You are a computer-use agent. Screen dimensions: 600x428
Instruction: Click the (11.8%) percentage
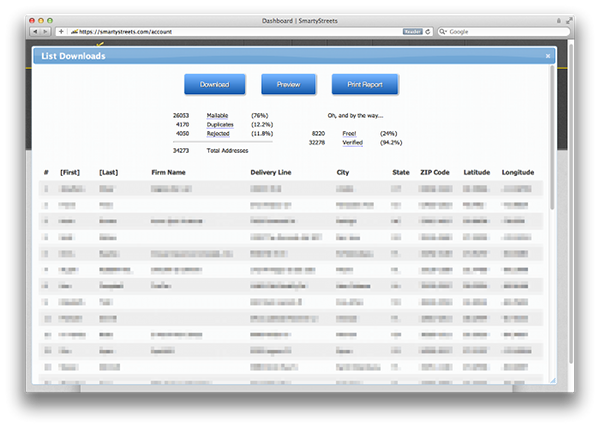pyautogui.click(x=262, y=133)
